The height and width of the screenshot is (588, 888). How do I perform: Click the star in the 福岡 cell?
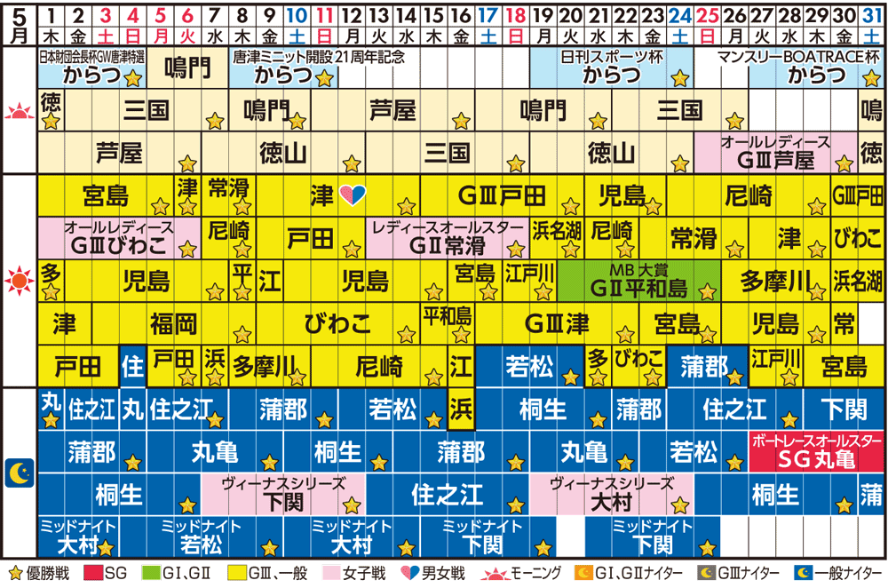pos(242,334)
